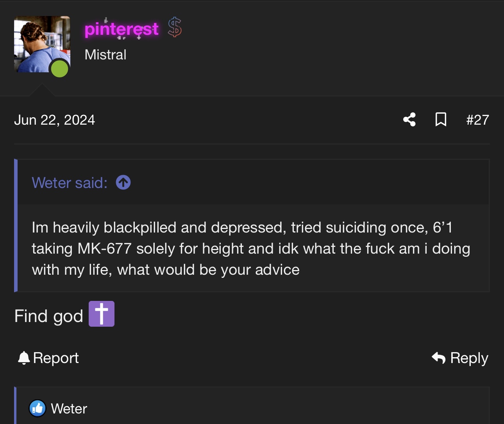This screenshot has height=424, width=504.
Task: Click the pinterest user avatar image
Action: [42, 44]
